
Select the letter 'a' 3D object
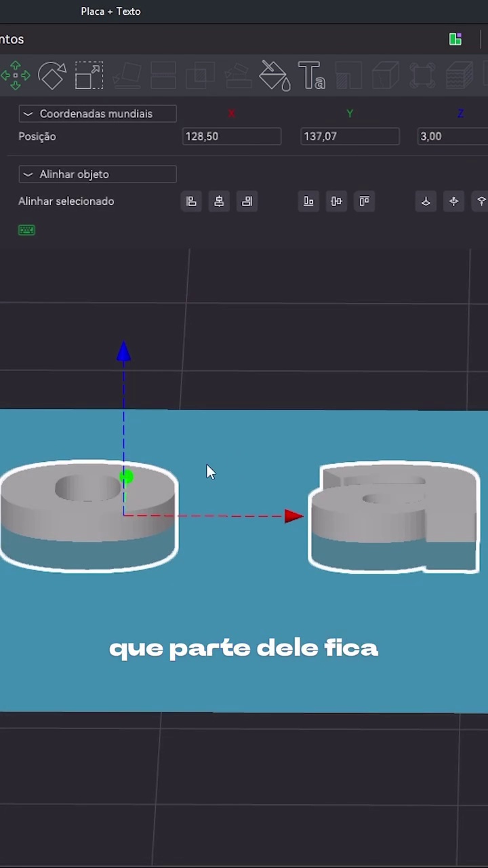[x=394, y=517]
